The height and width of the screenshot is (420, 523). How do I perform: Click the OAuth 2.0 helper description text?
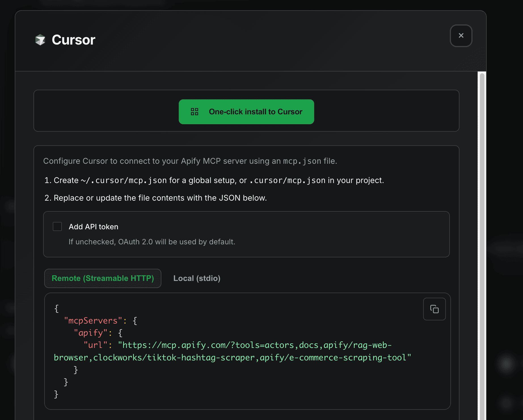coord(152,242)
